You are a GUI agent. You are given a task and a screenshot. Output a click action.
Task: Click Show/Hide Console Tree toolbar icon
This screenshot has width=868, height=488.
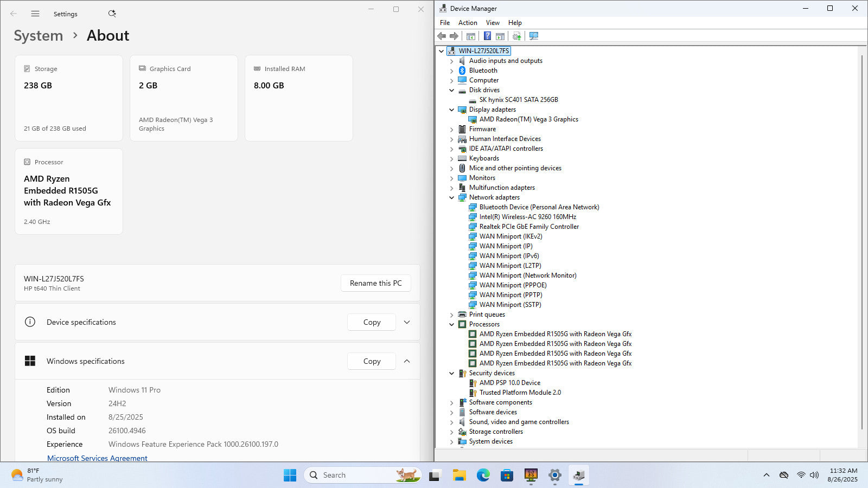pos(471,36)
